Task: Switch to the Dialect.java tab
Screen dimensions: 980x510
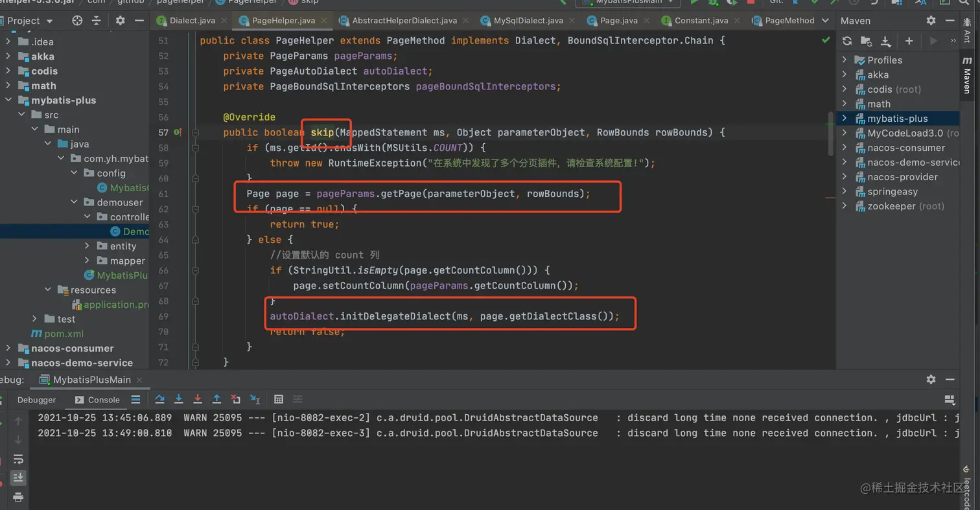Action: (192, 21)
